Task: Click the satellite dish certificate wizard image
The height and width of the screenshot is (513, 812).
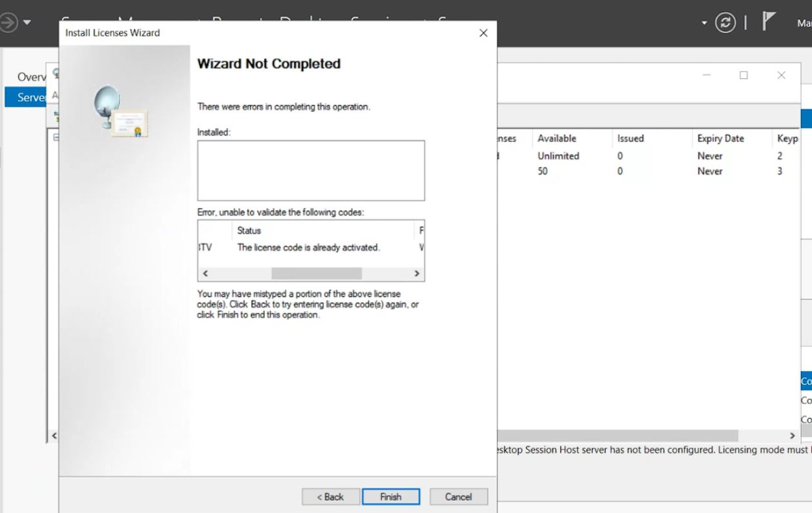Action: pyautogui.click(x=121, y=112)
